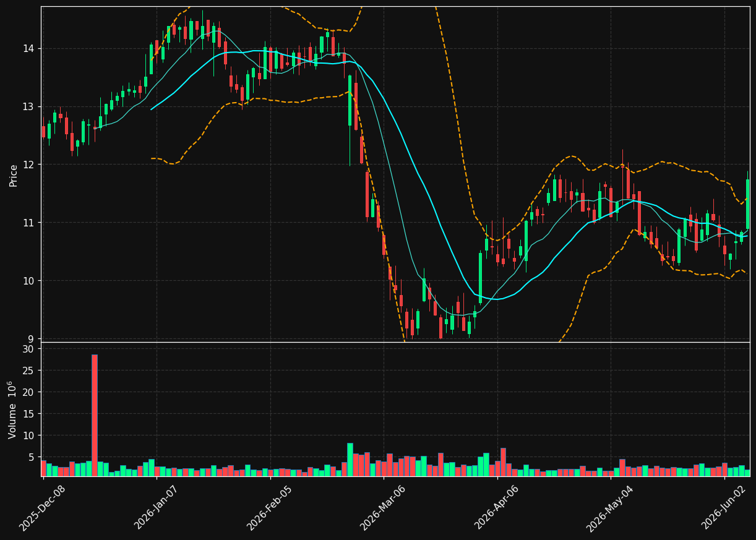Click the Price axis title
The image size is (756, 540).
(13, 175)
